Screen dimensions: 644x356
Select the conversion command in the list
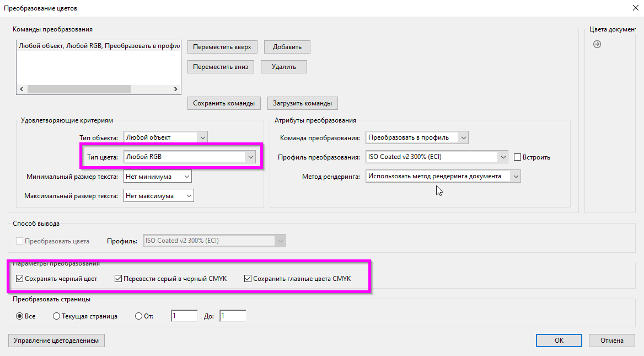[99, 46]
